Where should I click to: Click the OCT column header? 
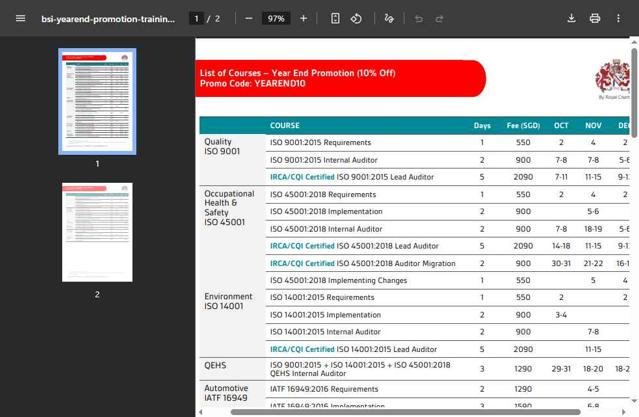point(561,126)
